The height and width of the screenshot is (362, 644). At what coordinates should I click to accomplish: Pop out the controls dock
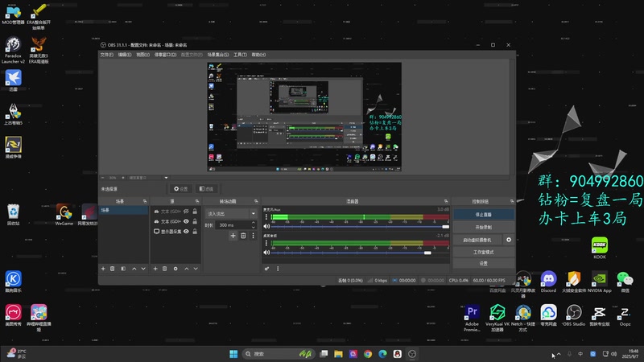pos(512,201)
